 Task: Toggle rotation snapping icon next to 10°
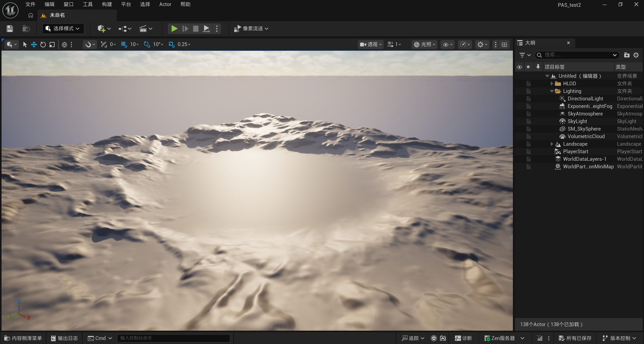pyautogui.click(x=147, y=45)
